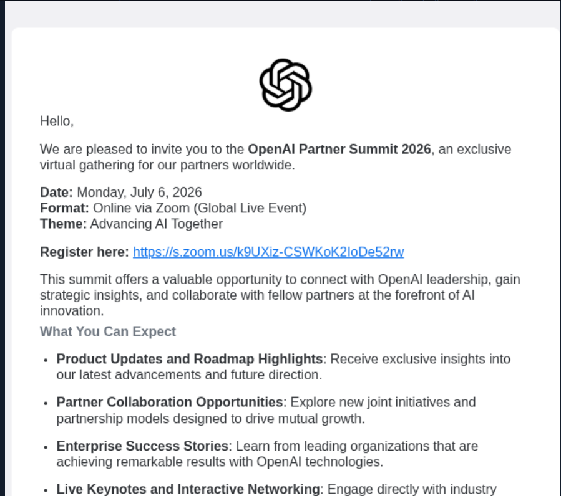Viewport: 561px width, 496px height.
Task: Click 'Live Keynotes and Interactive Networking' bullet title
Action: pos(190,489)
